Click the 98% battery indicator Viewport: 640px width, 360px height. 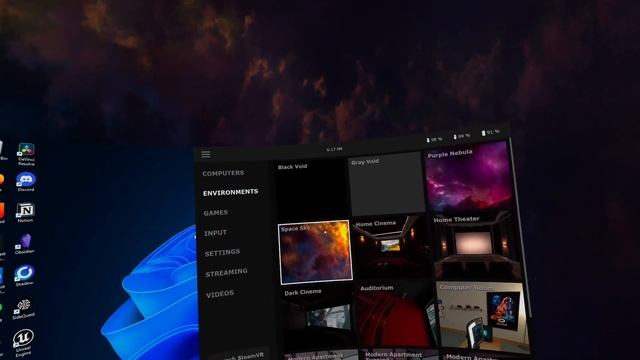434,140
